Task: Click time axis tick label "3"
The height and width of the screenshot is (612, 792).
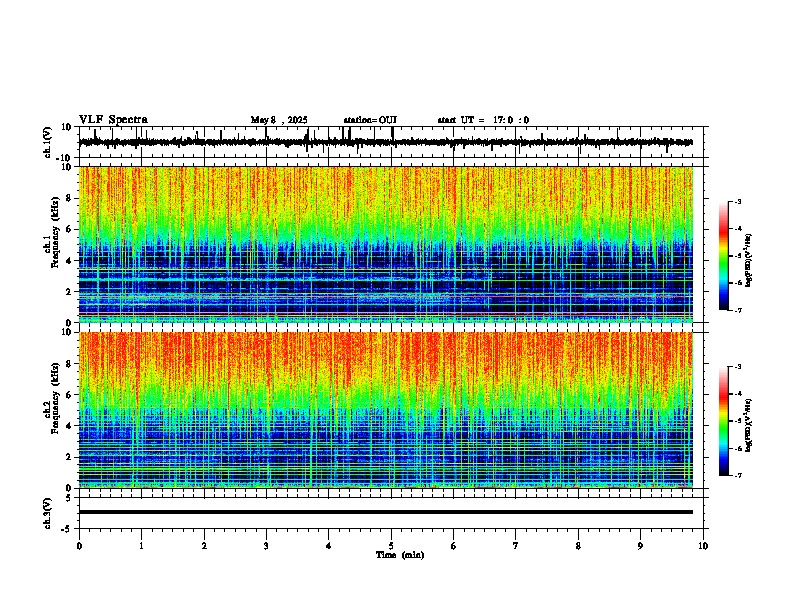Action: point(266,546)
